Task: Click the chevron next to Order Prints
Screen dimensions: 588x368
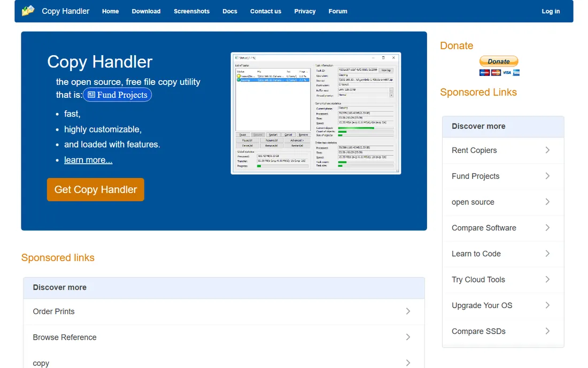Action: 408,311
